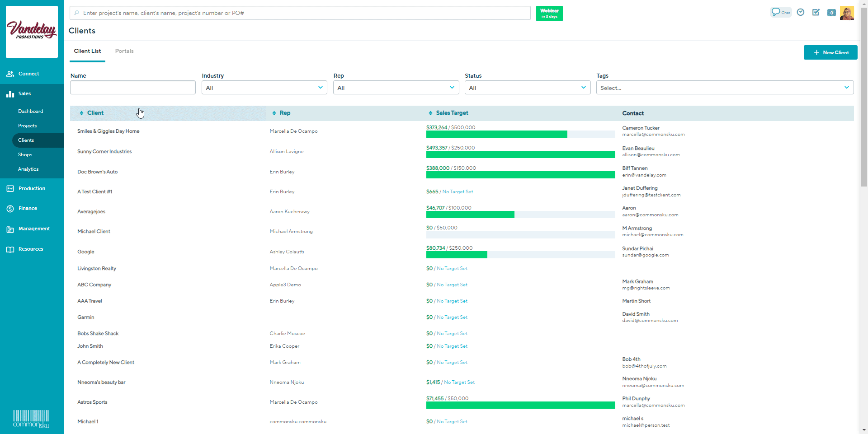This screenshot has width=868, height=434.
Task: Open the tasks checkbox icon in header
Action: pos(816,12)
